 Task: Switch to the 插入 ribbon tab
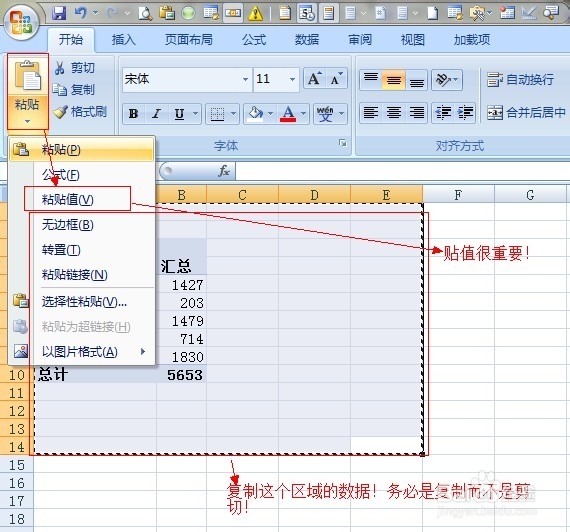(124, 39)
